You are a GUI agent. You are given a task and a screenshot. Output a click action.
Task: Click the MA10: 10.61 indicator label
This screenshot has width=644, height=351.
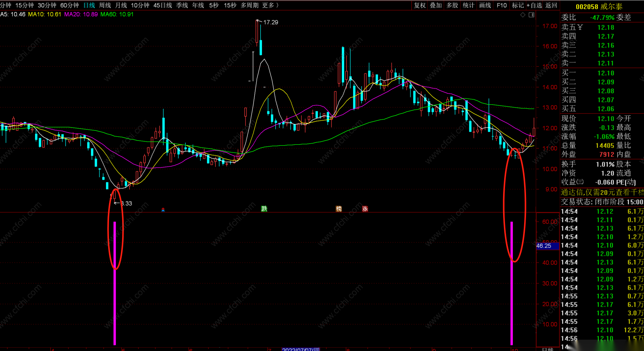(x=44, y=14)
